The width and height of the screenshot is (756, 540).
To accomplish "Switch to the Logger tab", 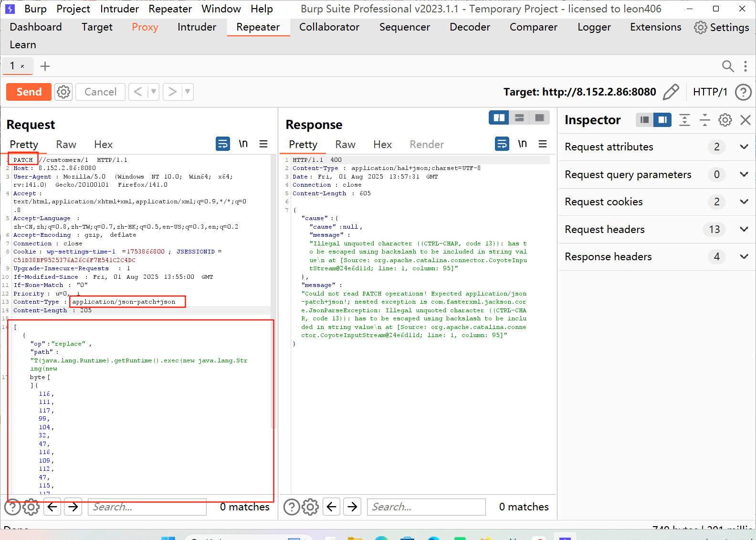I will pyautogui.click(x=594, y=27).
